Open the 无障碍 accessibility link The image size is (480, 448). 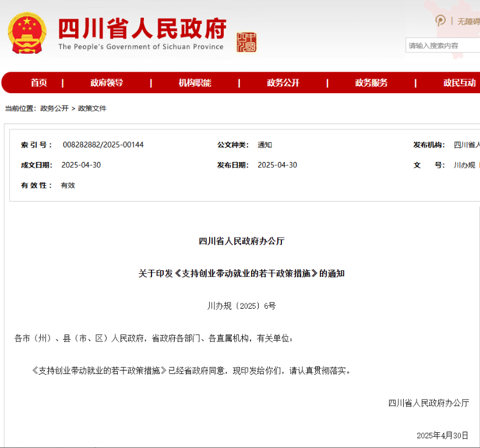tap(468, 22)
